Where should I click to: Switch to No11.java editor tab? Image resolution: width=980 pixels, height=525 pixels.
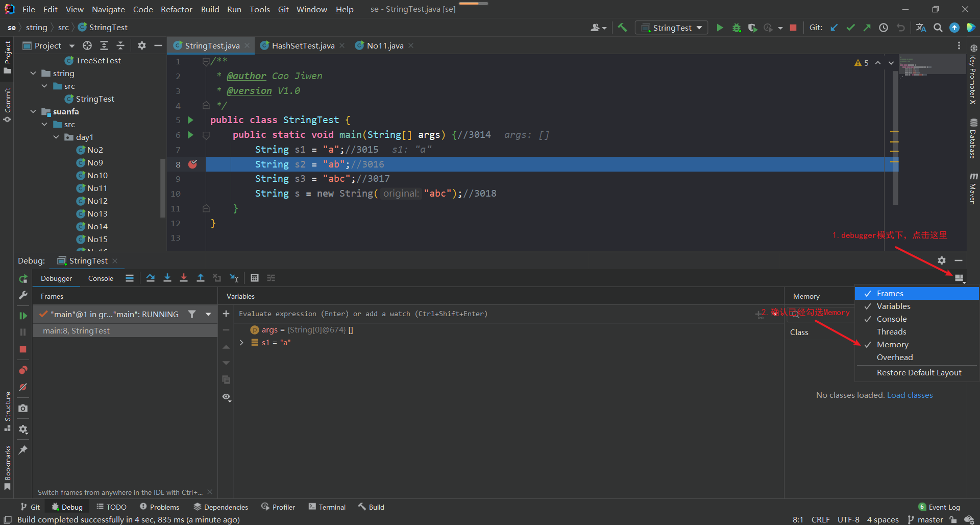(x=385, y=45)
